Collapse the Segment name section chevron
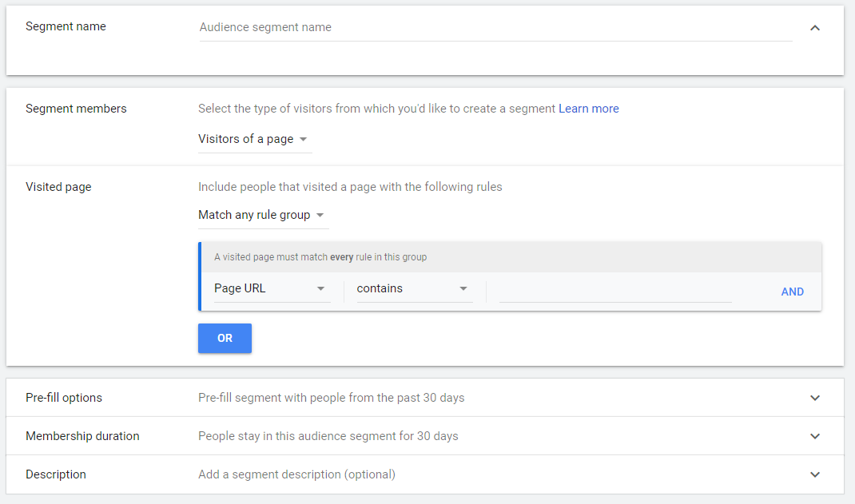Screen dimensions: 855x504 [814, 28]
